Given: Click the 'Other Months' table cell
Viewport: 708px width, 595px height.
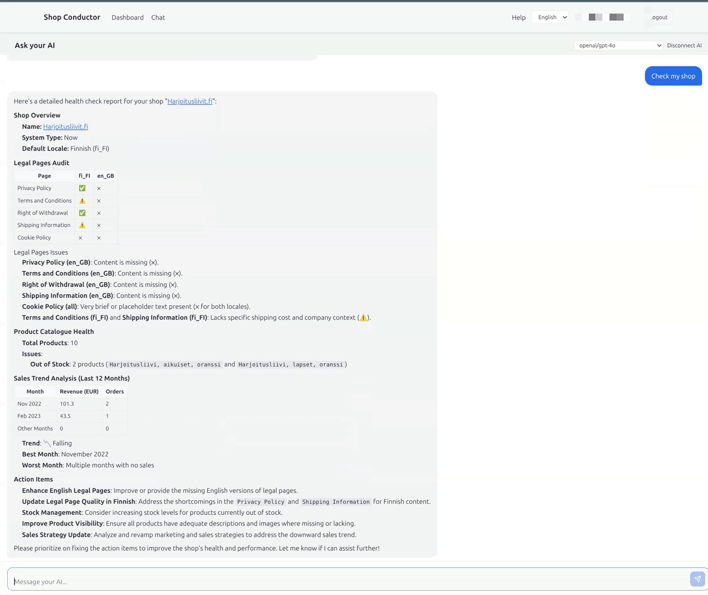Looking at the screenshot, I should point(35,428).
